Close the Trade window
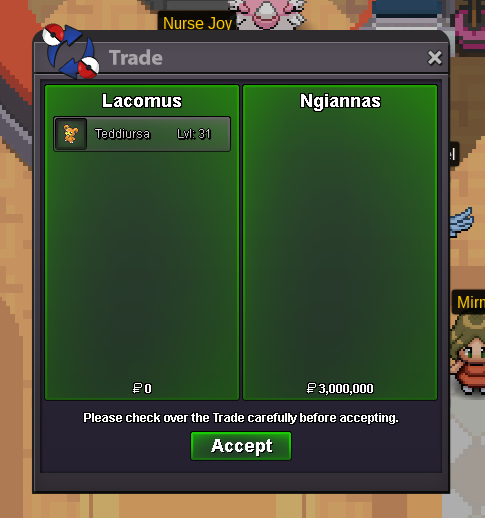 coord(435,58)
